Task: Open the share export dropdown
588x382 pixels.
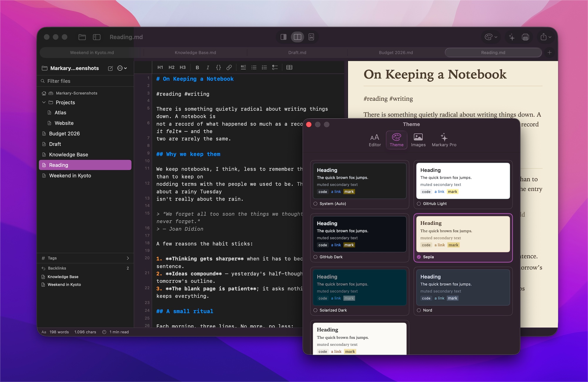Action: point(546,37)
